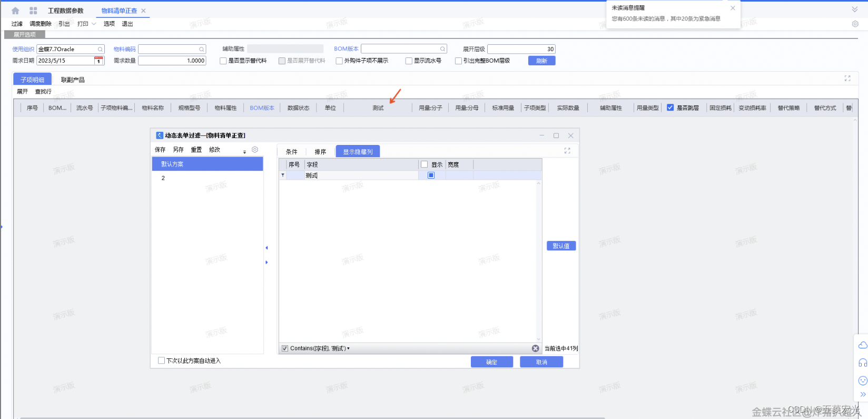Screen dimensions: 868x419
Task: Maximize the 子项明细 grid panel
Action: pos(847,78)
